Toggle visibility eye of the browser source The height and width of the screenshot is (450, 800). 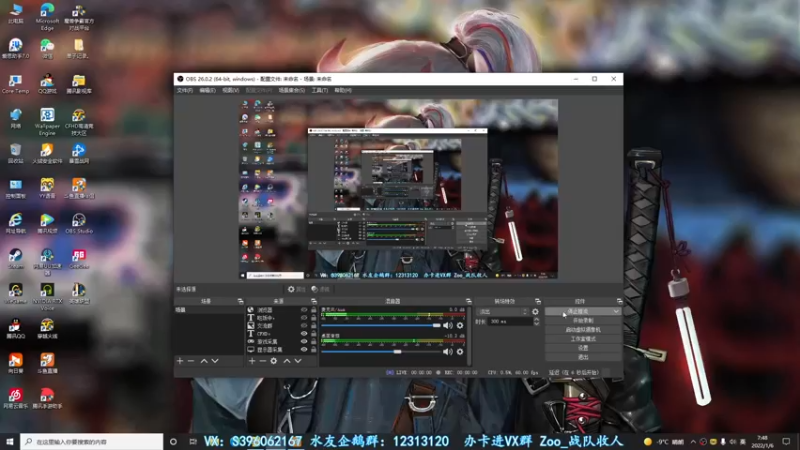(304, 310)
